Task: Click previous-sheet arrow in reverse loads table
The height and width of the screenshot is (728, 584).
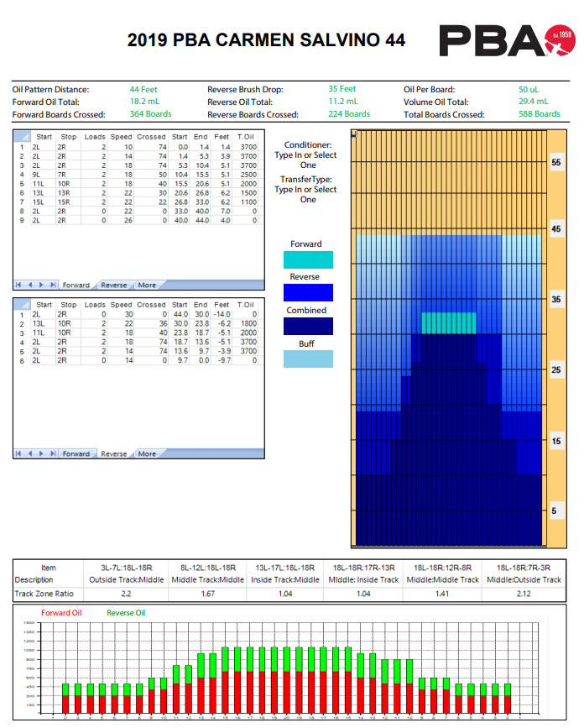Action: pos(30,453)
